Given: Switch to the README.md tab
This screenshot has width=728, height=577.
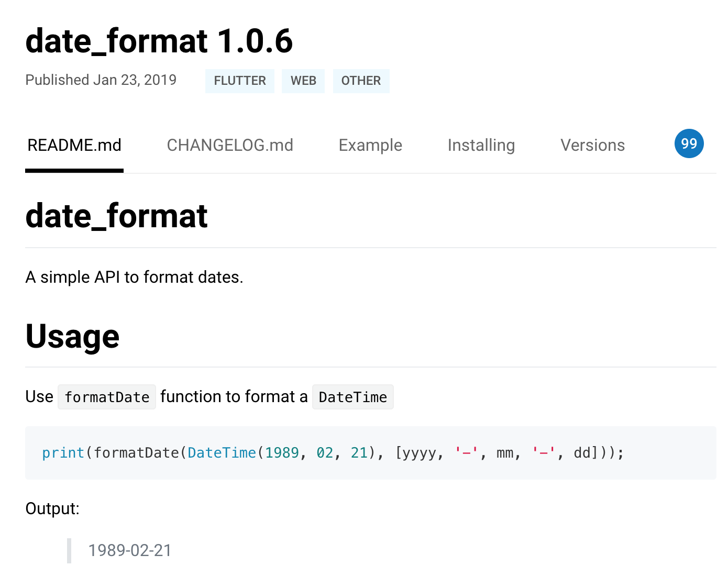Looking at the screenshot, I should click(74, 145).
